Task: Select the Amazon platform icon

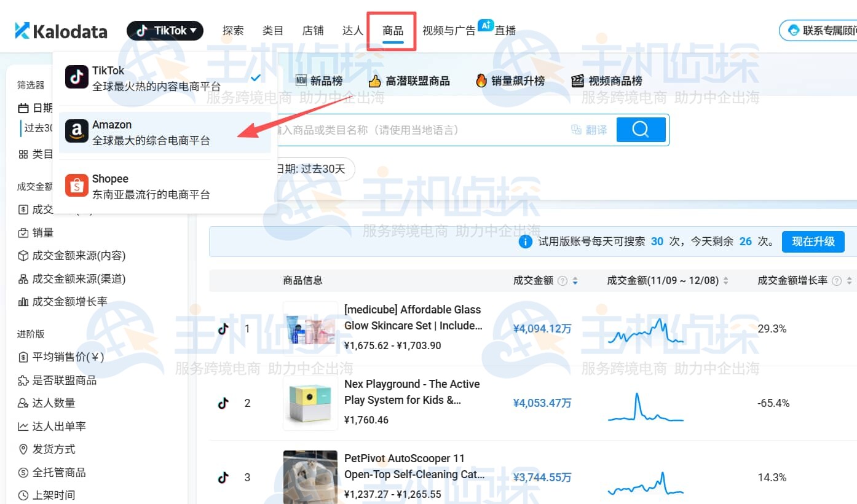Action: (x=76, y=130)
